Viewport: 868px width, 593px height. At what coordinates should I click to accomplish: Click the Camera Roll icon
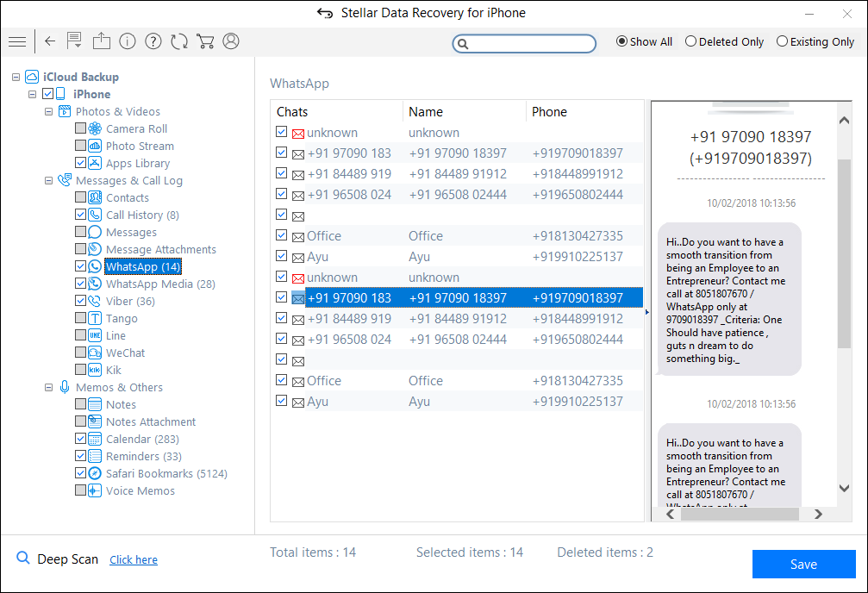click(x=95, y=128)
